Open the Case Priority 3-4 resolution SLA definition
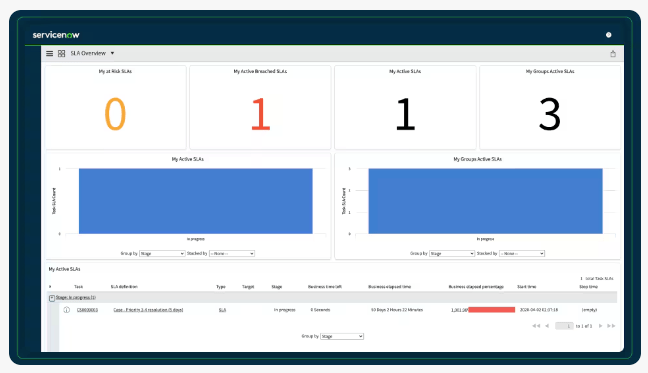 click(x=148, y=310)
